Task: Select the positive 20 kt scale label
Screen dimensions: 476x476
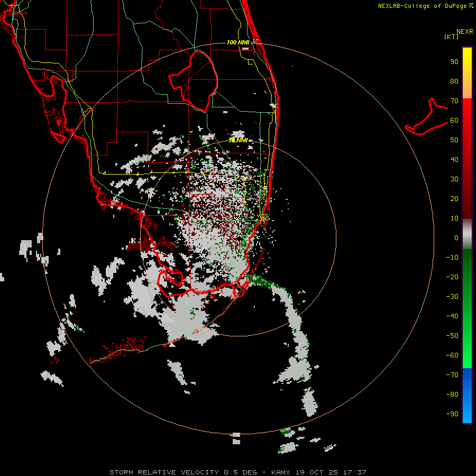Action: [x=454, y=198]
